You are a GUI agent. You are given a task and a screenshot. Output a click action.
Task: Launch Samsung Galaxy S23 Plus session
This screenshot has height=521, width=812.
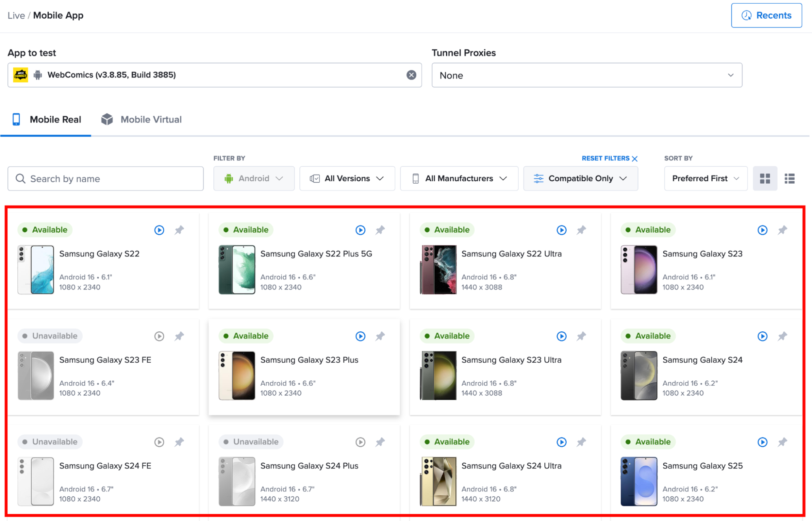pos(360,336)
